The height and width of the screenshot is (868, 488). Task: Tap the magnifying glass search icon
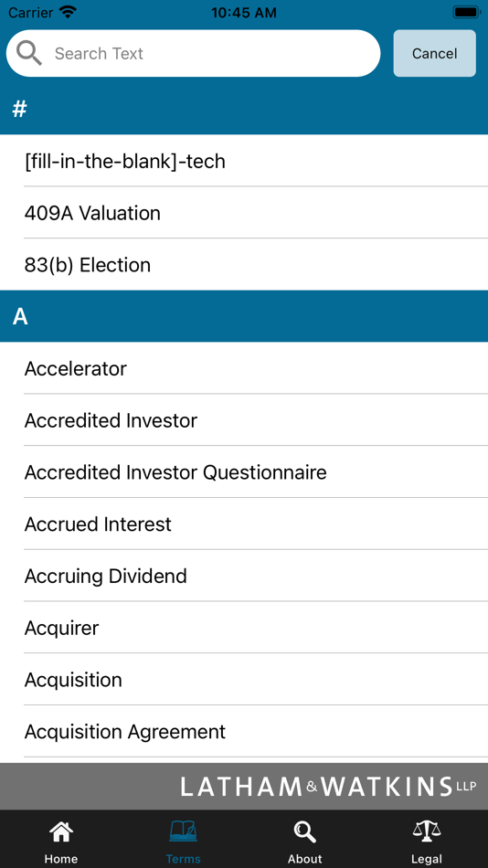pos(29,53)
